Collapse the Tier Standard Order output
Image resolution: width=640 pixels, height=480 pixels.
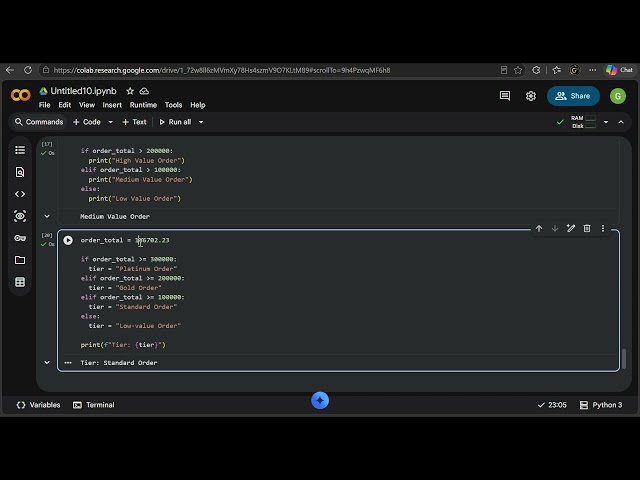(47, 362)
